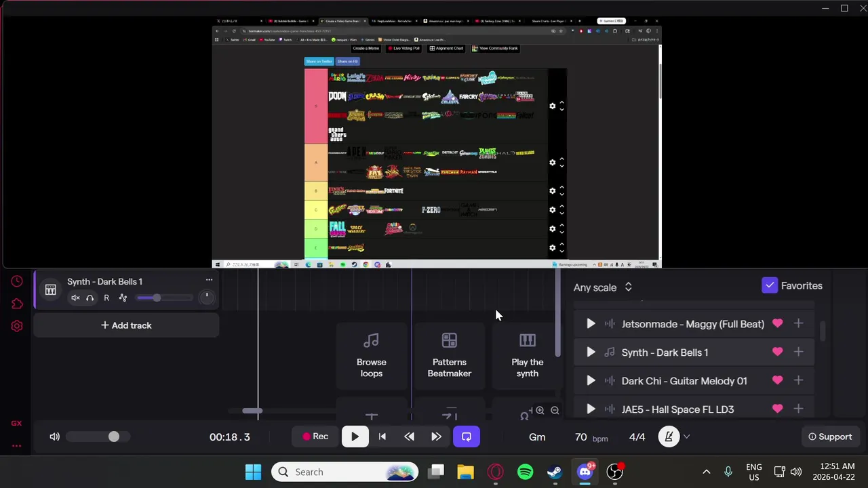Open the Browse loops card
868x488 pixels.
pos(371,355)
